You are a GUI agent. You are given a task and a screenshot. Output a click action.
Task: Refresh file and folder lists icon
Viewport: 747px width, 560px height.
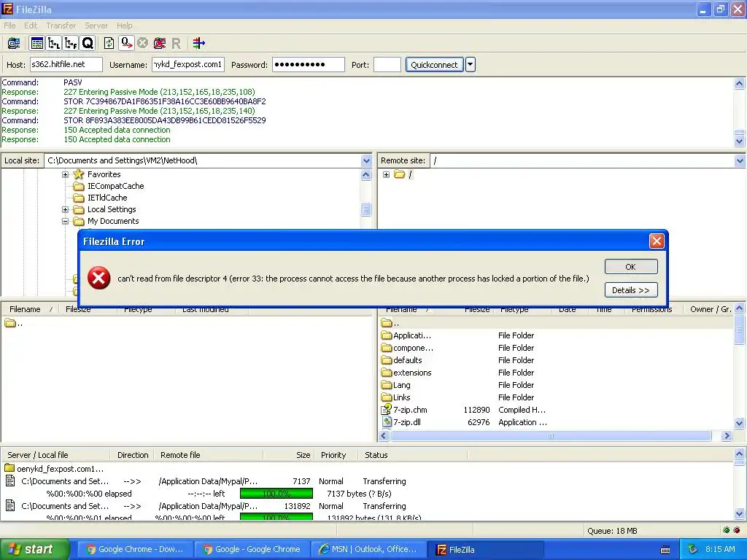[109, 43]
